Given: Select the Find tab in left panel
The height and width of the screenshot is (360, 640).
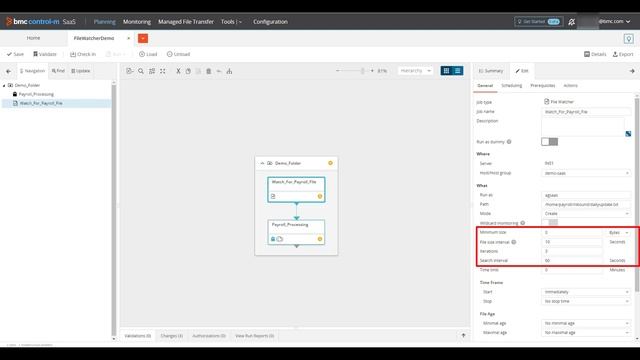Looking at the screenshot, I should coord(58,71).
